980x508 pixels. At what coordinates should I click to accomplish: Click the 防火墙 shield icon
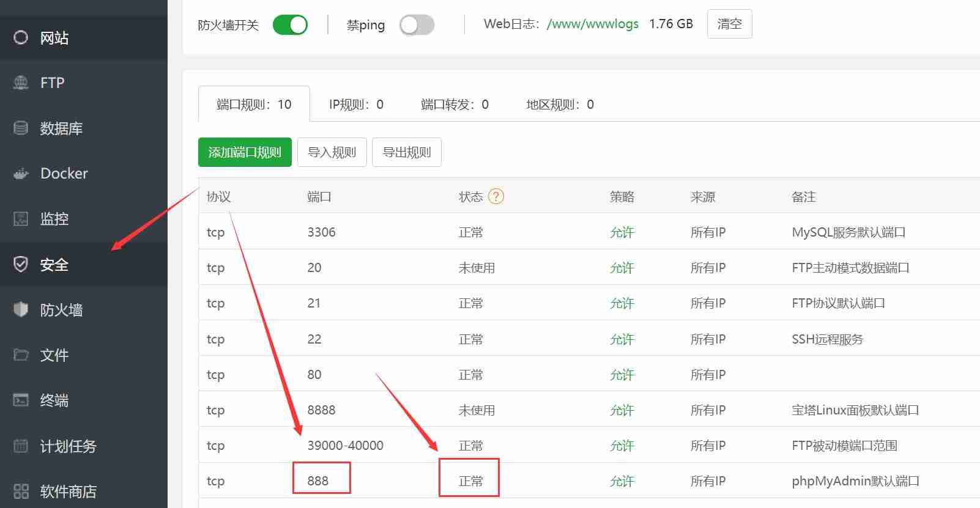(21, 309)
